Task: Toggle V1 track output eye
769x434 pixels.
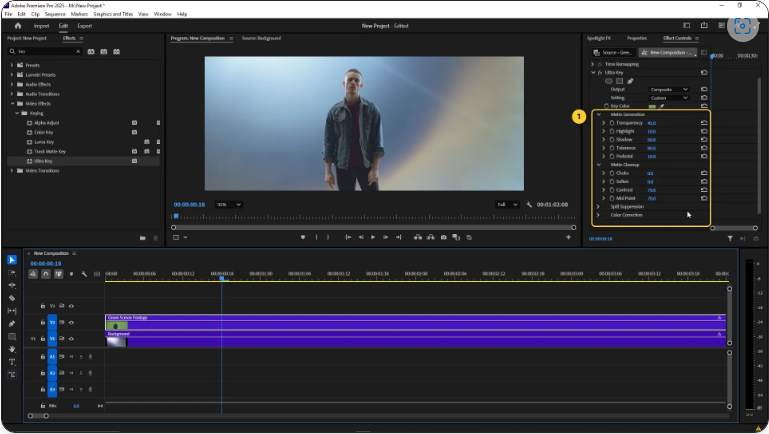Action: click(x=72, y=339)
